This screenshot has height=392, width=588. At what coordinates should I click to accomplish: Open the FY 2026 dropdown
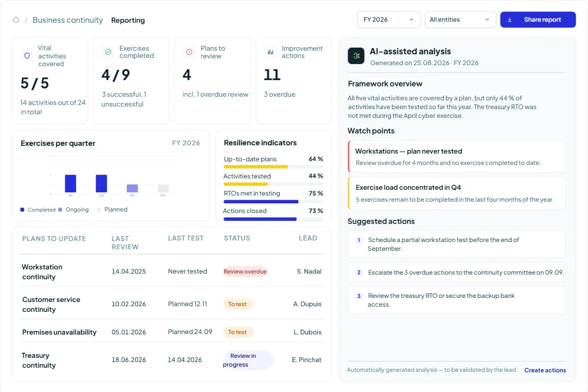click(388, 20)
